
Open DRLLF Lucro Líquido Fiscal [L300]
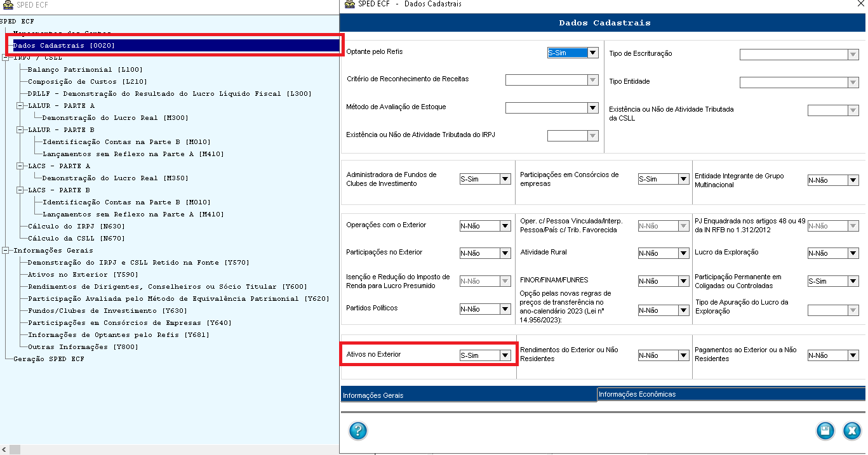pyautogui.click(x=170, y=93)
